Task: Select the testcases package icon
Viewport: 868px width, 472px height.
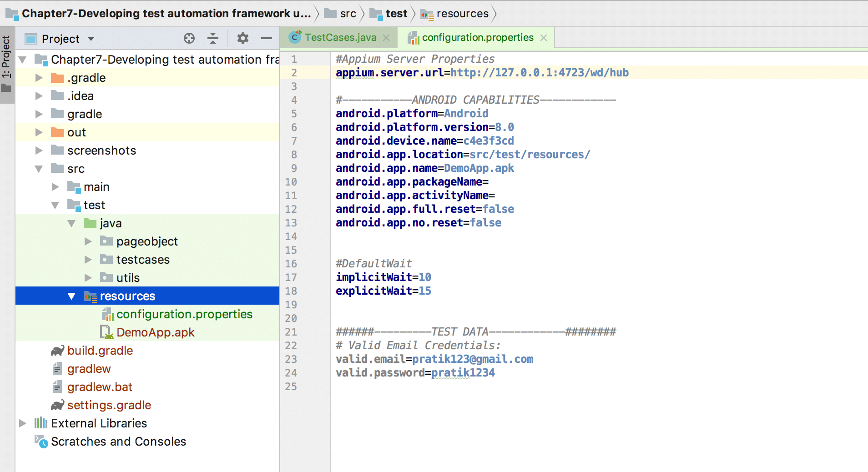Action: pos(106,259)
